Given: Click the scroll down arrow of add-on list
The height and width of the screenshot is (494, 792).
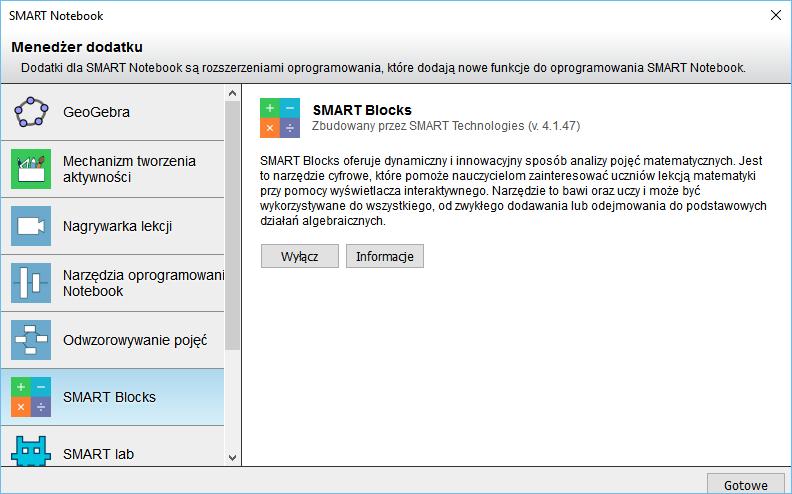Looking at the screenshot, I should coord(232,458).
